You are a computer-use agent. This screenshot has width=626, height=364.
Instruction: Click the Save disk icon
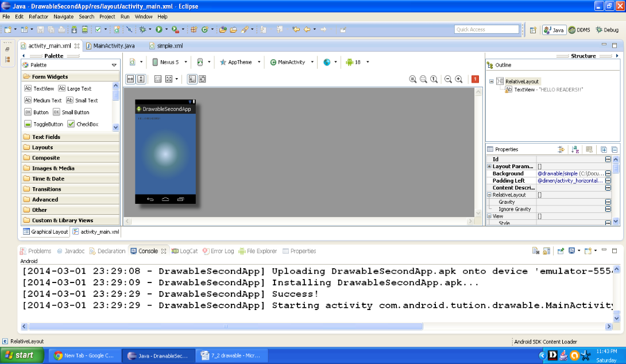40,29
